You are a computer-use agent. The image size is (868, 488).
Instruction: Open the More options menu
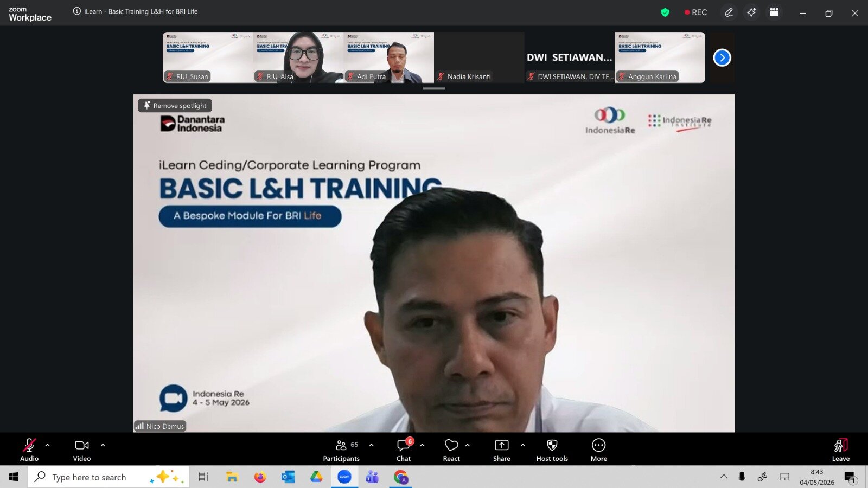click(x=599, y=450)
